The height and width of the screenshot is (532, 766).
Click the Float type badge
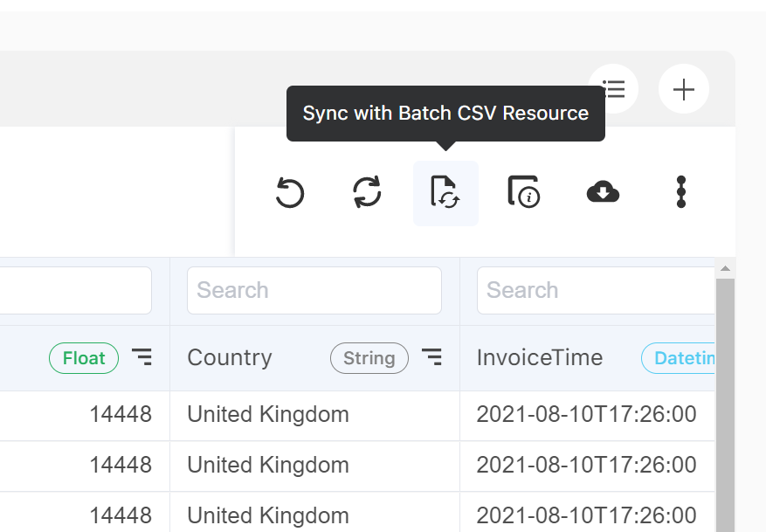[x=83, y=357]
